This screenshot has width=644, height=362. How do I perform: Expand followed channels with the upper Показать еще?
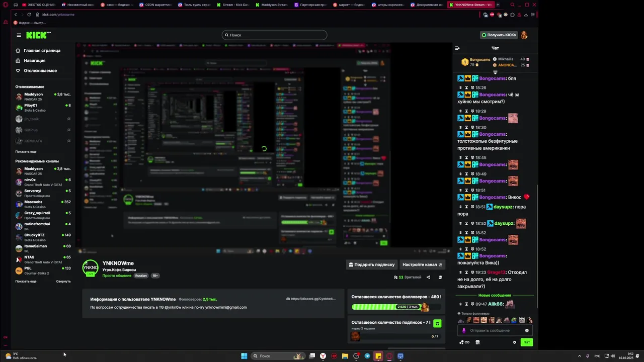pyautogui.click(x=26, y=152)
